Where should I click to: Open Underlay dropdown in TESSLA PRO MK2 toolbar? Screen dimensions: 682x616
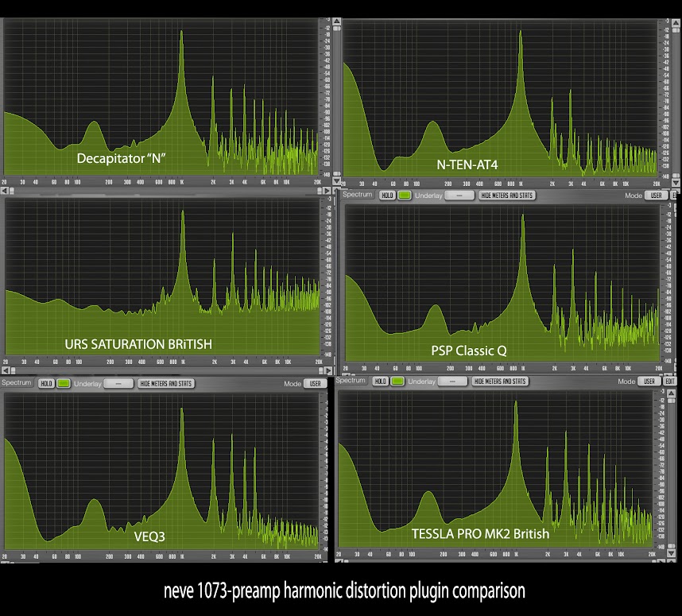coord(452,381)
